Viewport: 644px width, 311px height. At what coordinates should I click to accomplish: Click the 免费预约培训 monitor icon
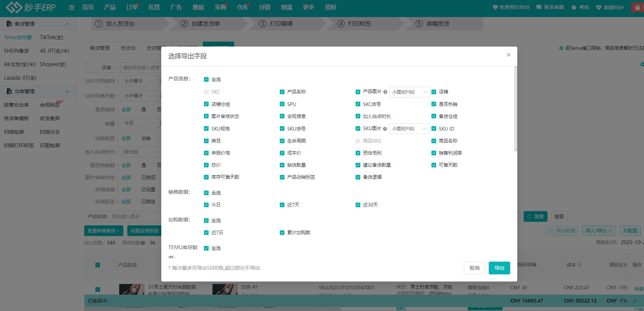tap(495, 7)
